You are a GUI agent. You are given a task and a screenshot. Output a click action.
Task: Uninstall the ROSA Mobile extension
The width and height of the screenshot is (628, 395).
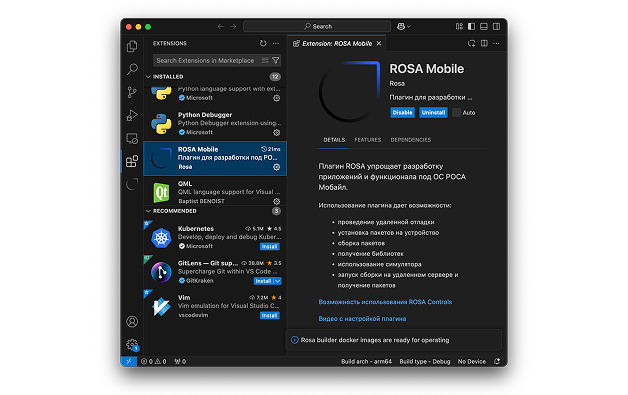433,113
